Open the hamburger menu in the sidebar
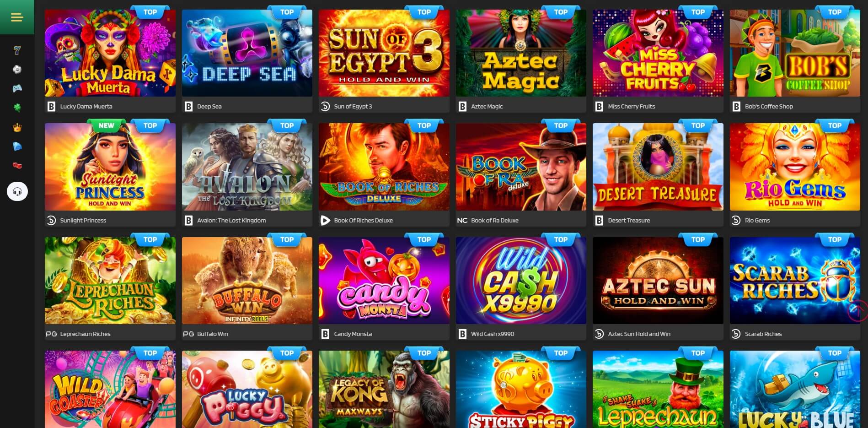 (17, 17)
